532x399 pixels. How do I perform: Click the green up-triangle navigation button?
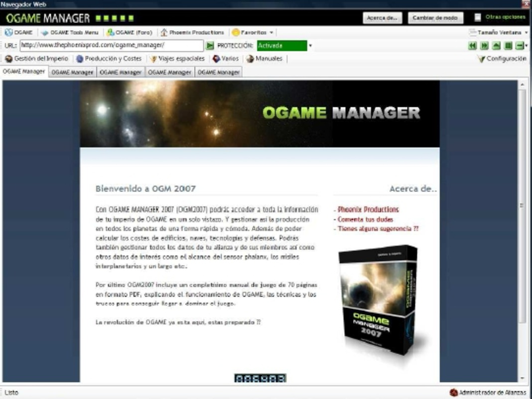point(496,45)
